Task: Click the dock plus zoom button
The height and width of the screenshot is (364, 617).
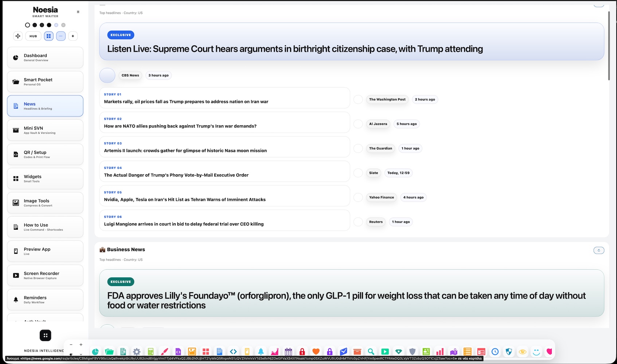Action: 81,345
